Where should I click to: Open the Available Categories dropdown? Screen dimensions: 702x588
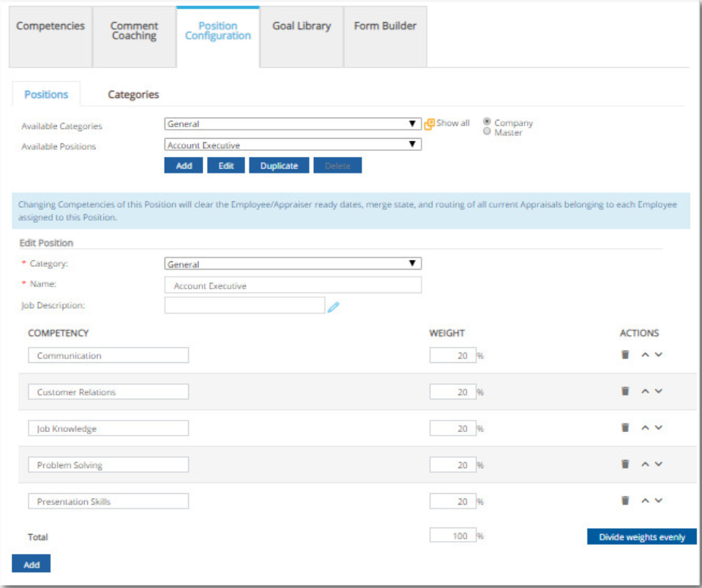coord(293,124)
